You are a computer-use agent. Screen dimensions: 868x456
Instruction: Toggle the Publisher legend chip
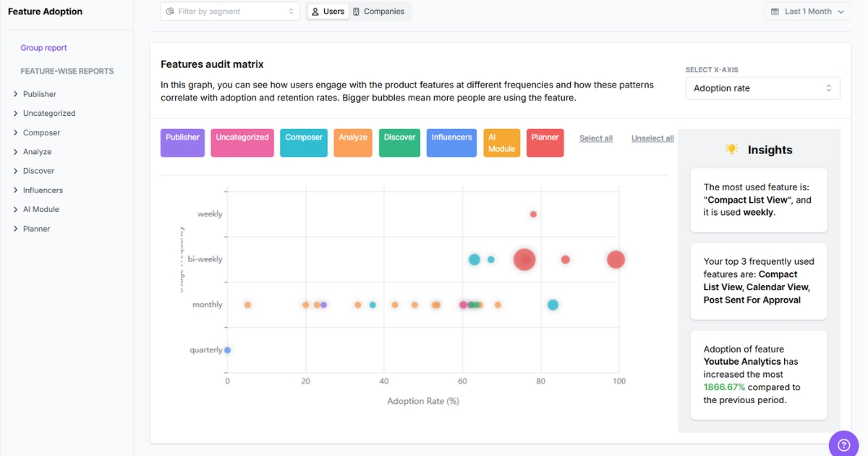[182, 143]
